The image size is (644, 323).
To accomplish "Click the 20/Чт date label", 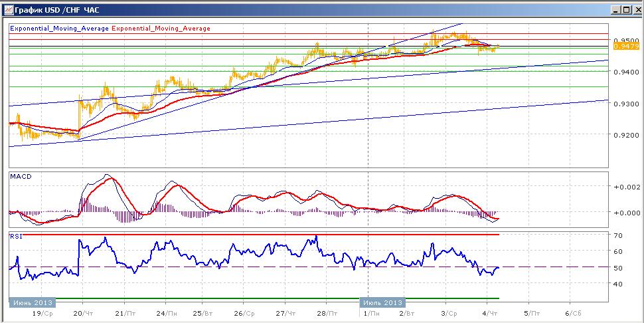I will click(84, 313).
